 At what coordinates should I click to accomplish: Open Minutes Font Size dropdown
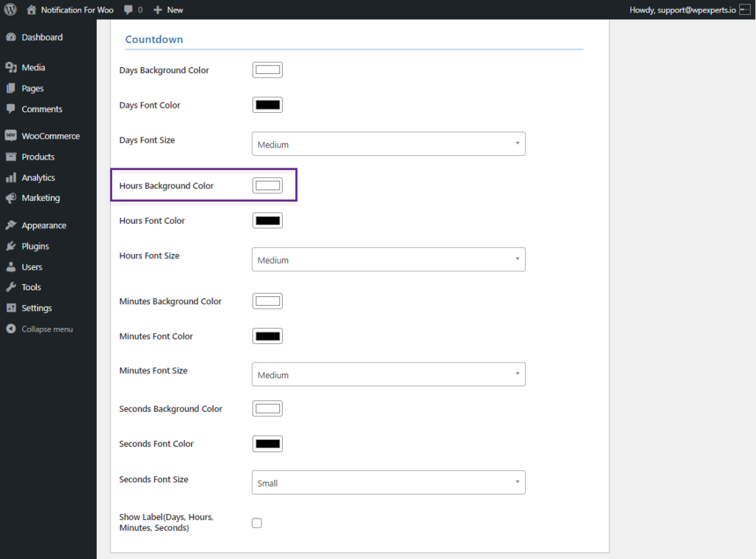(388, 374)
